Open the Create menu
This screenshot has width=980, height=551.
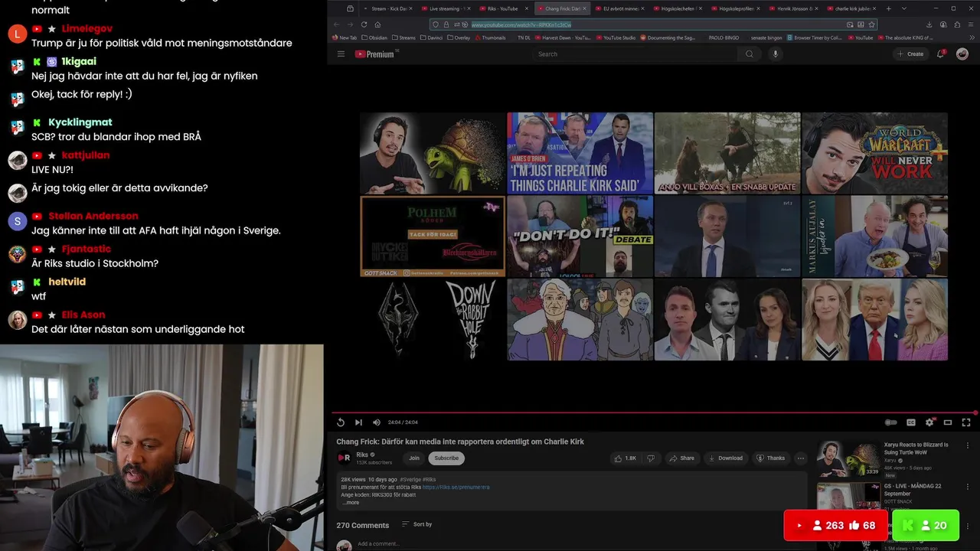click(910, 54)
